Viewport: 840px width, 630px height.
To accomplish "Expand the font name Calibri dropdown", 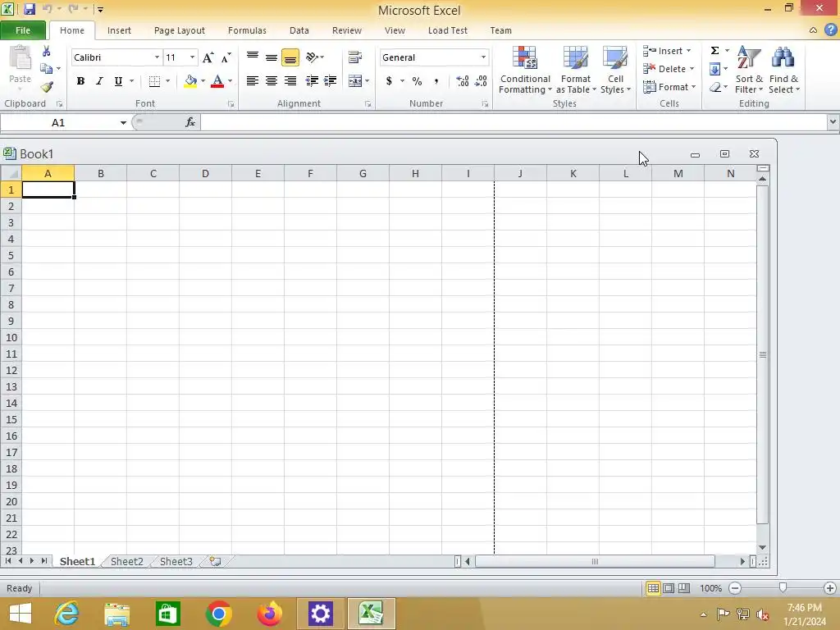I will [157, 57].
